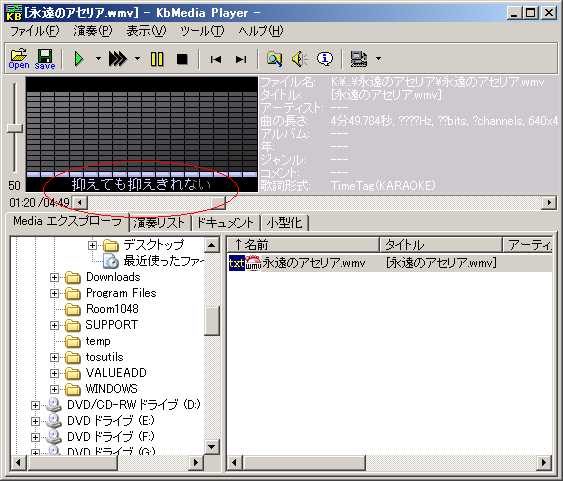Click the [永遠のアセリア.wmv] title cell
This screenshot has height=481, width=563.
click(441, 263)
